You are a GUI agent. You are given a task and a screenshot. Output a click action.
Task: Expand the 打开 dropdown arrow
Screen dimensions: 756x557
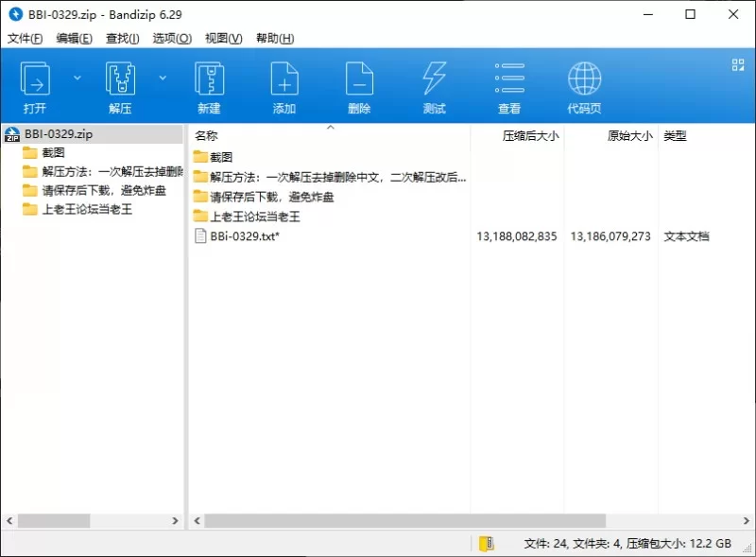pyautogui.click(x=77, y=78)
